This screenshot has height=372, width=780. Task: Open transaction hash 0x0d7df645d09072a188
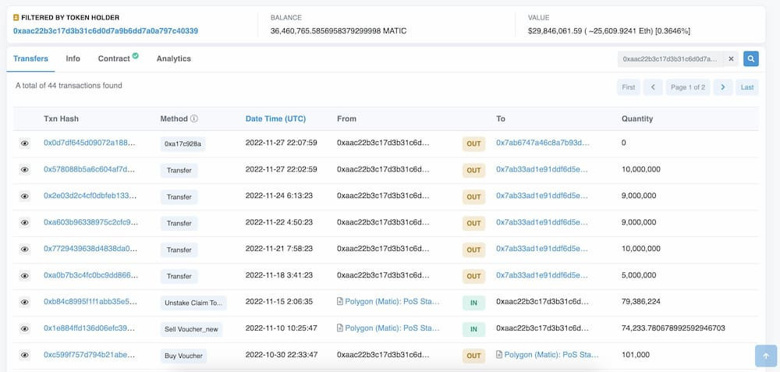pos(90,143)
